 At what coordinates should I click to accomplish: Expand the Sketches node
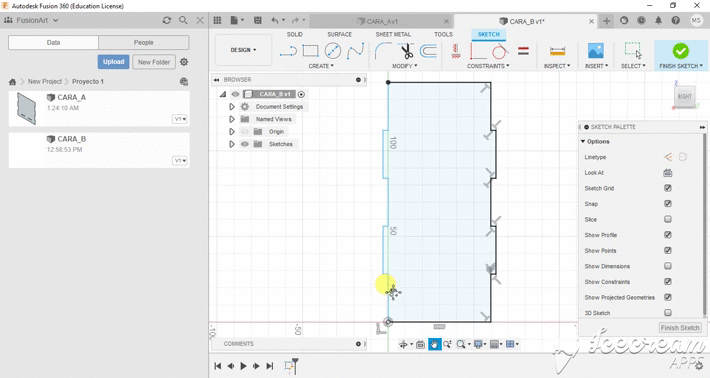coord(232,144)
